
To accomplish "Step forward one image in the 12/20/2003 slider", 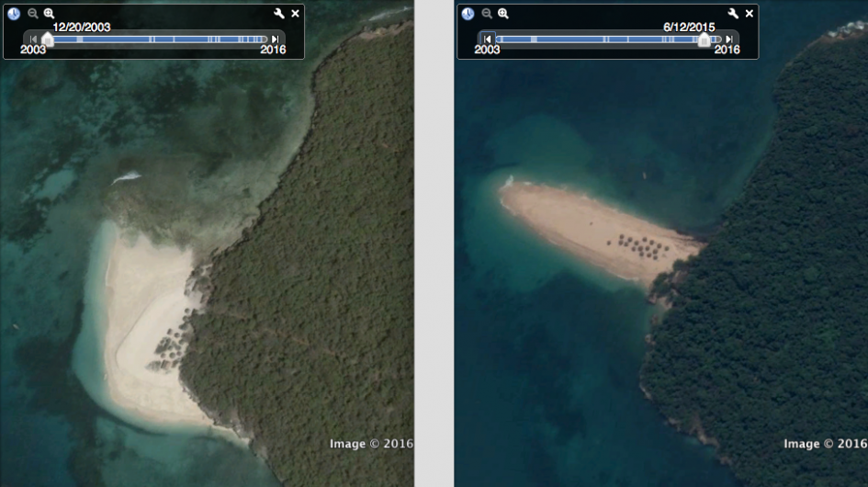I will click(276, 40).
